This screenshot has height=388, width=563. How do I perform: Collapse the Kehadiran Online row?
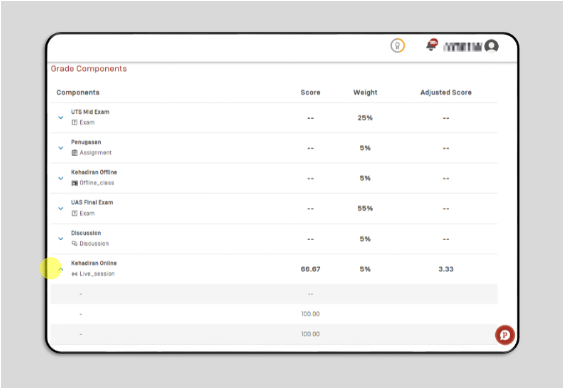click(61, 269)
